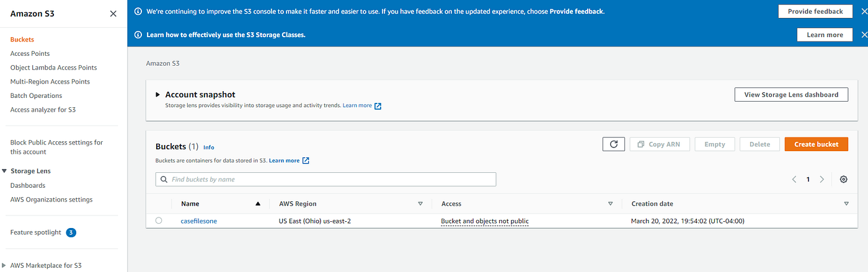Collapse the Storage Lens sidebar group
The image size is (868, 272).
coord(5,171)
